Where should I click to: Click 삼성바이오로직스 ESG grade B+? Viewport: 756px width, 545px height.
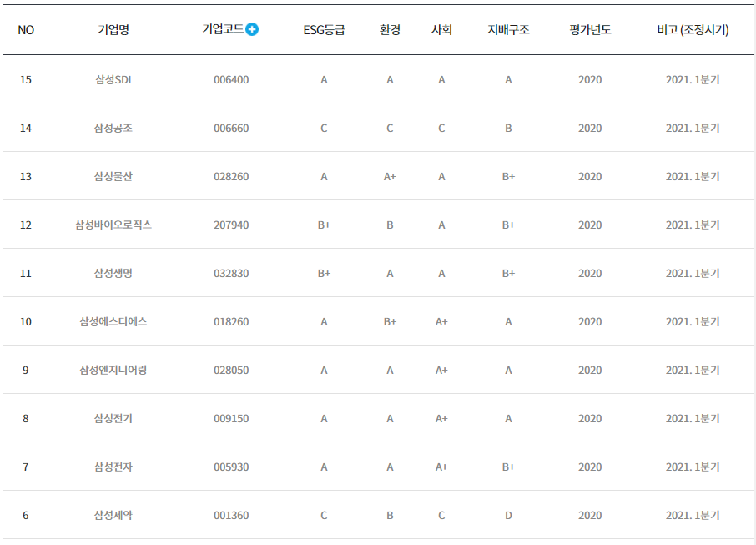[x=324, y=225]
